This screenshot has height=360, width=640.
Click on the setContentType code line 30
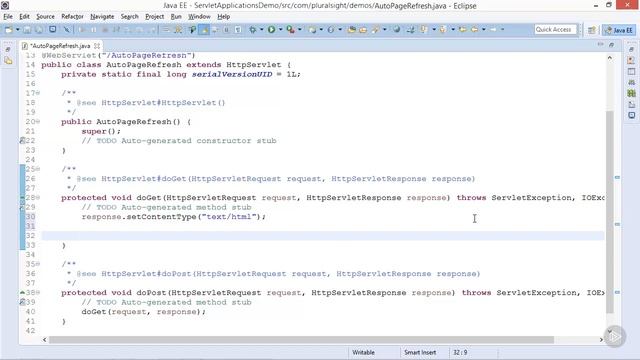coord(173,217)
